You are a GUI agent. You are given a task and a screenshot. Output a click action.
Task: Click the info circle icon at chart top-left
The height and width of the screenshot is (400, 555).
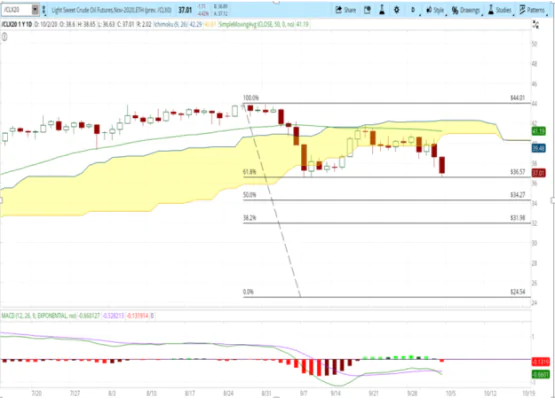(4, 36)
